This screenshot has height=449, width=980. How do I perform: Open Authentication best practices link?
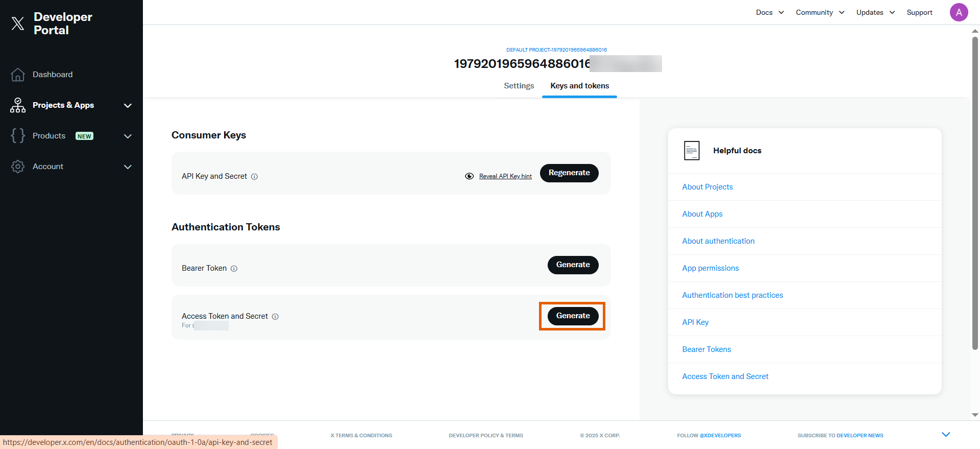pyautogui.click(x=732, y=295)
